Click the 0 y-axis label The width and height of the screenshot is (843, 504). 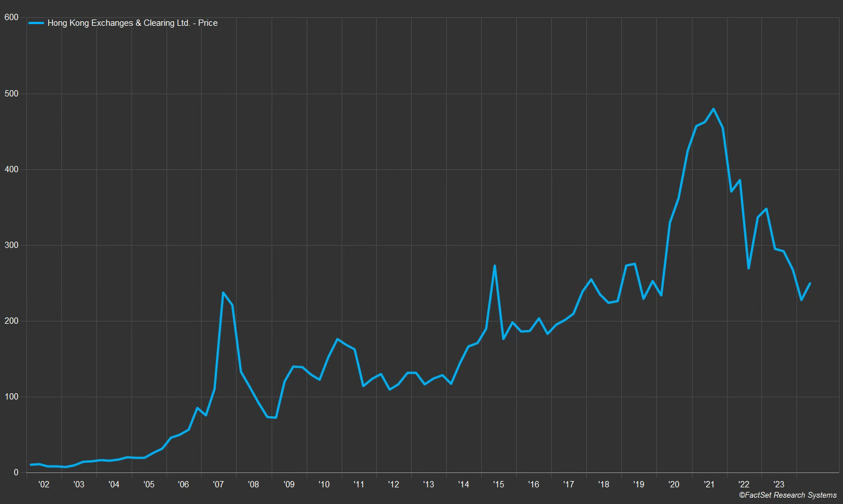16,472
